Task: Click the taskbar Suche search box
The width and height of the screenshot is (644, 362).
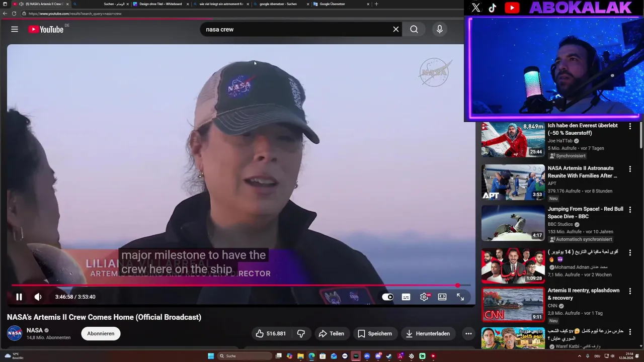Action: [x=245, y=356]
